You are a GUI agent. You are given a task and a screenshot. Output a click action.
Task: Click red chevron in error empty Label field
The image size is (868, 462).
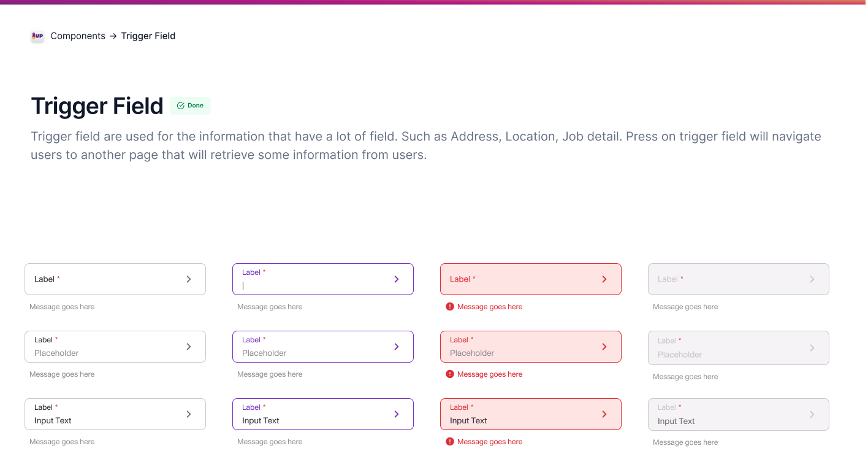pyautogui.click(x=604, y=279)
